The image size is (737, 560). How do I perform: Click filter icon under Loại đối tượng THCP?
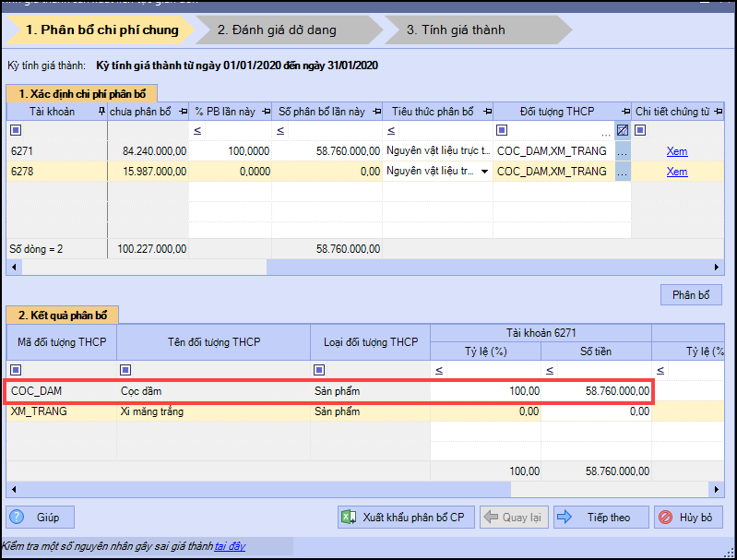pos(320,370)
